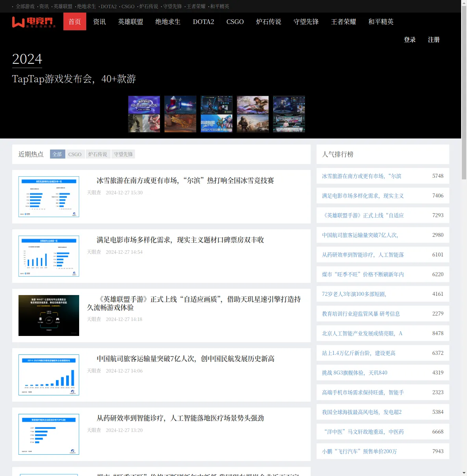Click the 8478 view count
The height and width of the screenshot is (476, 467).
click(x=438, y=333)
